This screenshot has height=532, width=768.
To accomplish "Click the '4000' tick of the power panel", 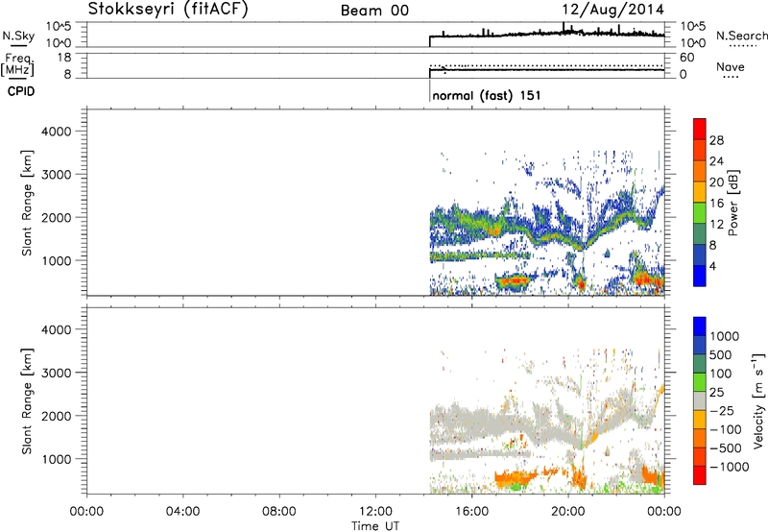I will [57, 132].
